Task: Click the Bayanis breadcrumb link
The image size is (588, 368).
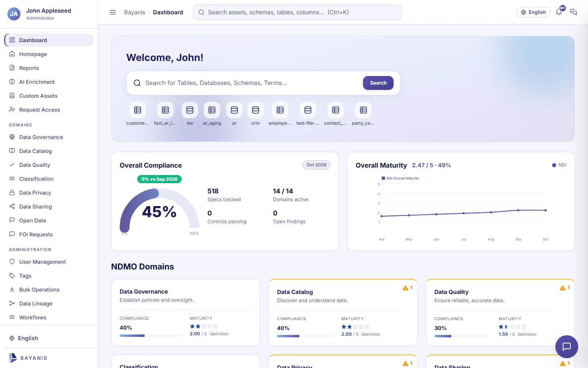Action: 134,12
